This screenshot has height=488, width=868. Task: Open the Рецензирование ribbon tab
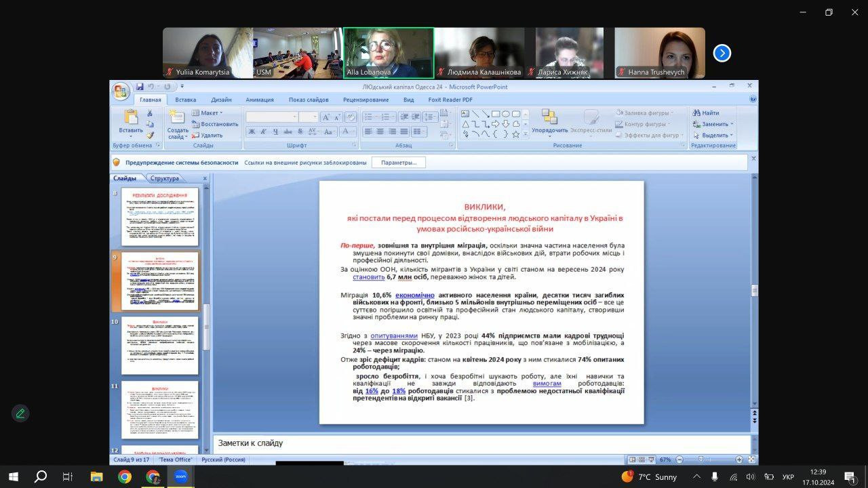[366, 100]
